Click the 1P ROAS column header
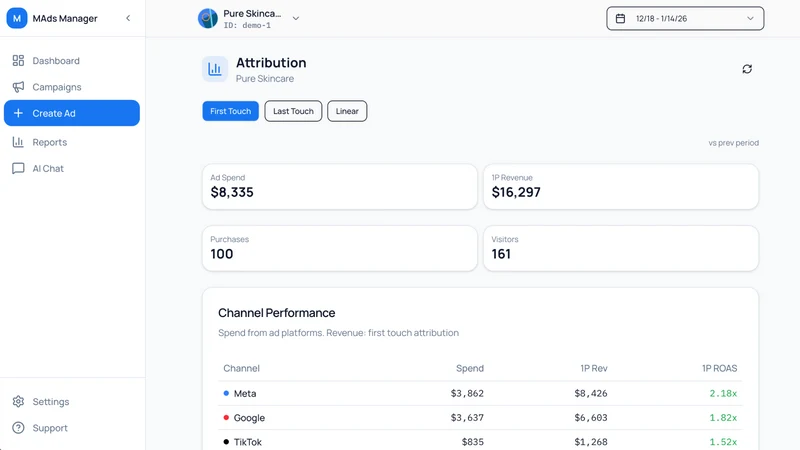 (x=719, y=368)
